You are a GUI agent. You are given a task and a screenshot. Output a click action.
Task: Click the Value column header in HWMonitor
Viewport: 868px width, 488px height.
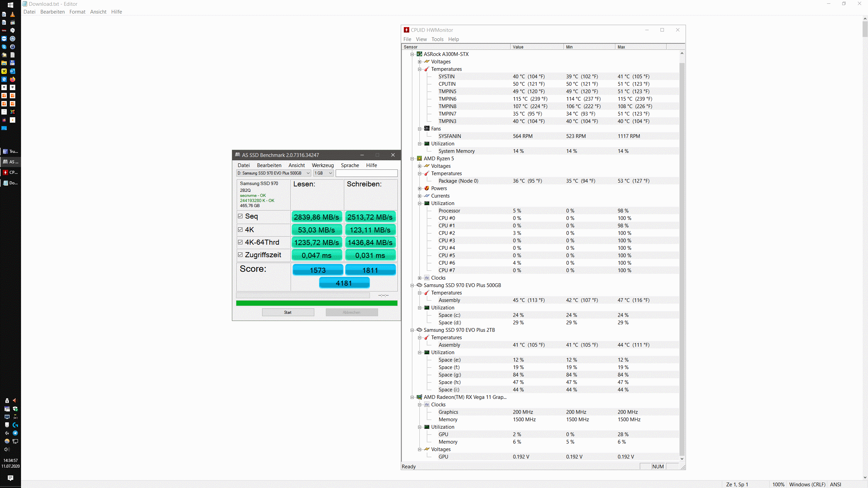tap(537, 47)
